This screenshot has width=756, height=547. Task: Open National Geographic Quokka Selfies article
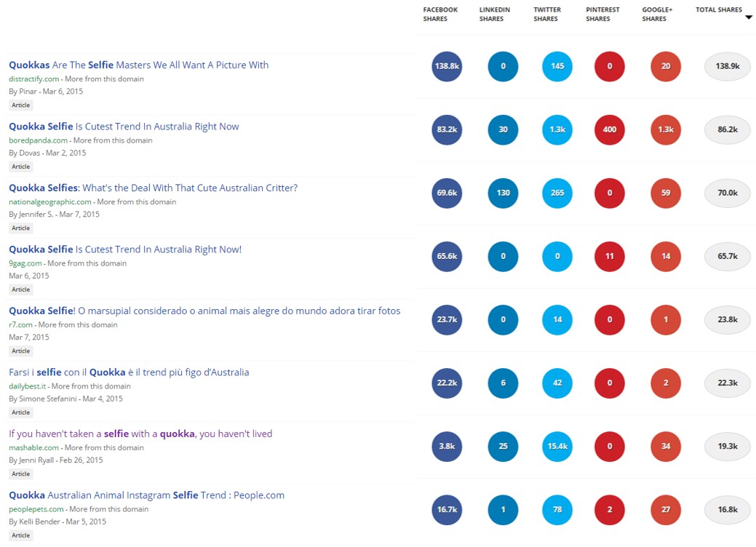[153, 188]
